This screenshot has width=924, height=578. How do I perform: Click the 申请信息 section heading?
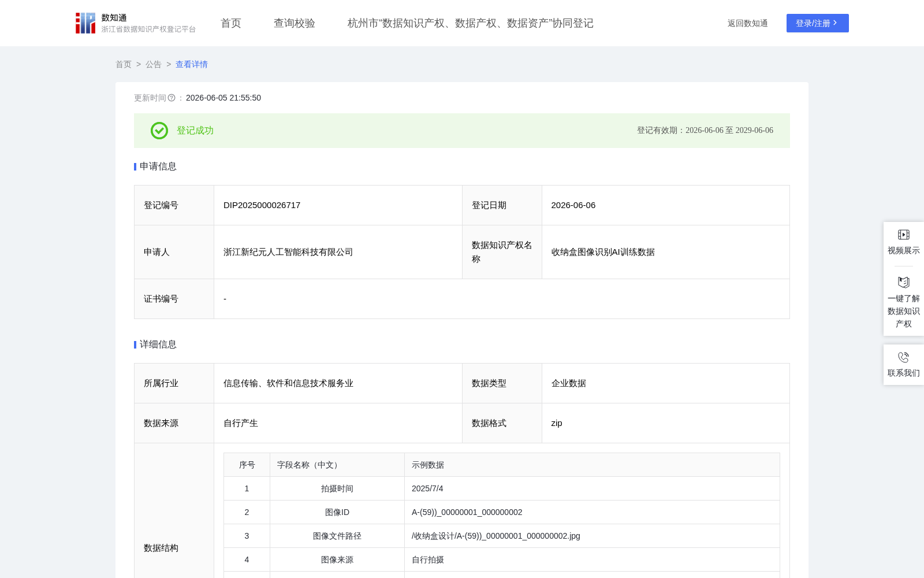158,166
